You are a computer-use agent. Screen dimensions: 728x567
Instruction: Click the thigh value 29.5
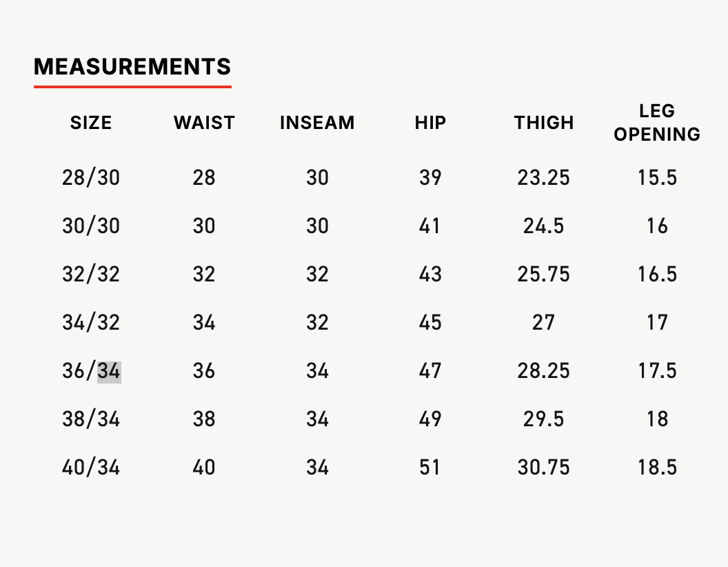point(544,419)
